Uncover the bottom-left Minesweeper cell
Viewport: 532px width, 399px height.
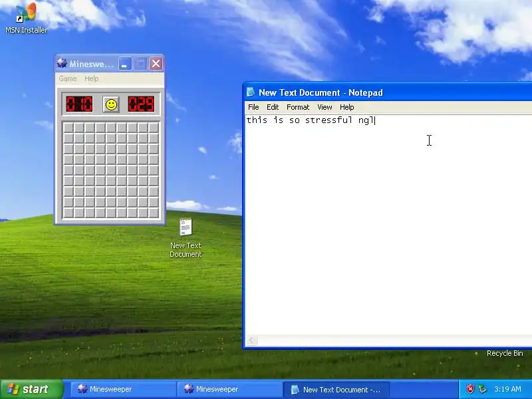pyautogui.click(x=68, y=213)
